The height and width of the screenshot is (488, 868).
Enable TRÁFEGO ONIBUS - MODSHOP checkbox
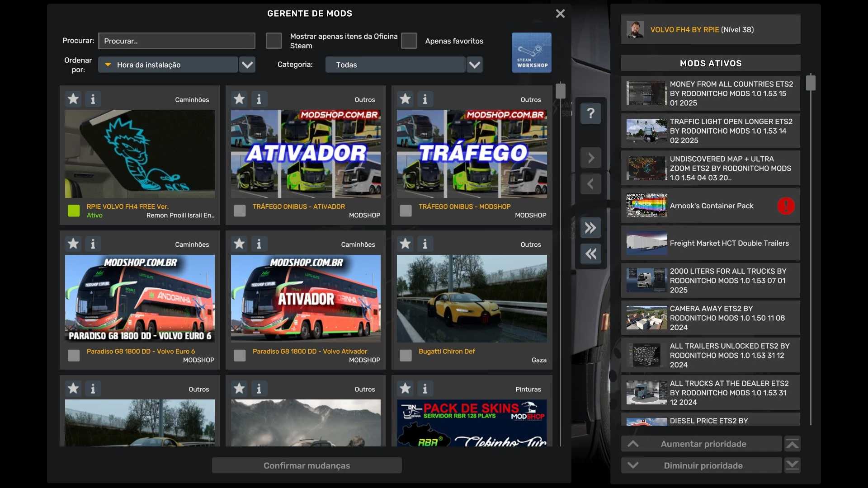tap(406, 211)
